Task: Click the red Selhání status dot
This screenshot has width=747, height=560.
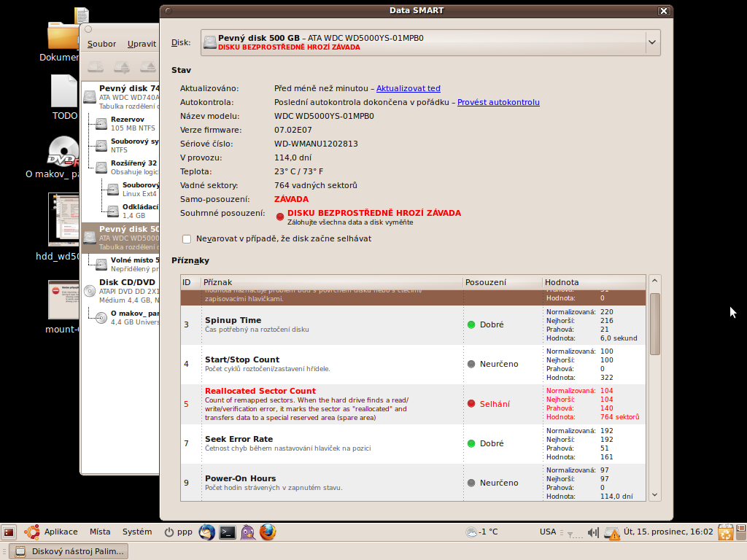Action: pyautogui.click(x=471, y=404)
